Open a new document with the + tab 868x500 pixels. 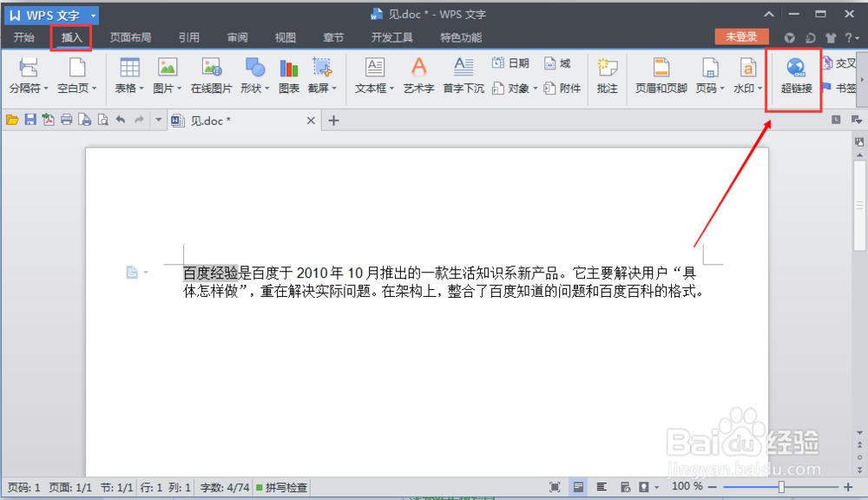coord(334,120)
